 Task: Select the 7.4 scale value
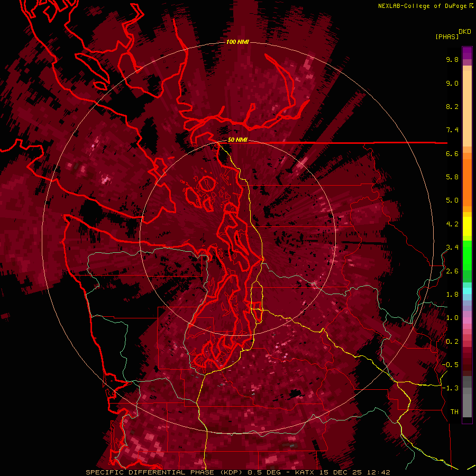(452, 130)
